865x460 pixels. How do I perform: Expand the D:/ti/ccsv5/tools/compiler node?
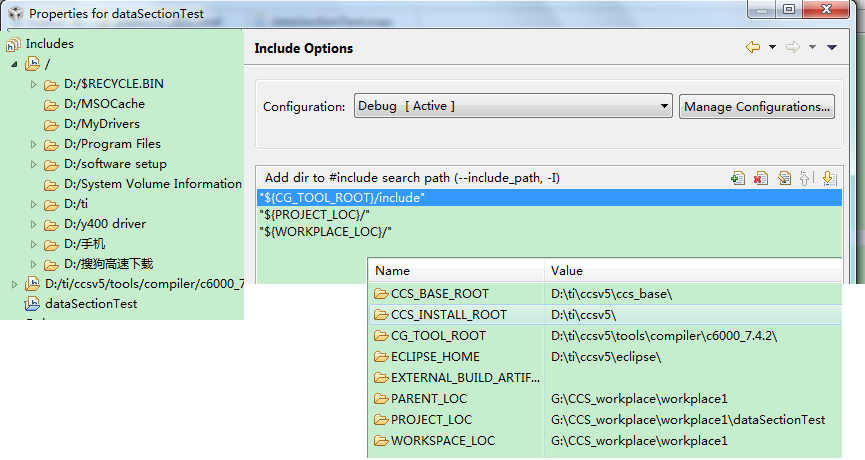pyautogui.click(x=14, y=285)
